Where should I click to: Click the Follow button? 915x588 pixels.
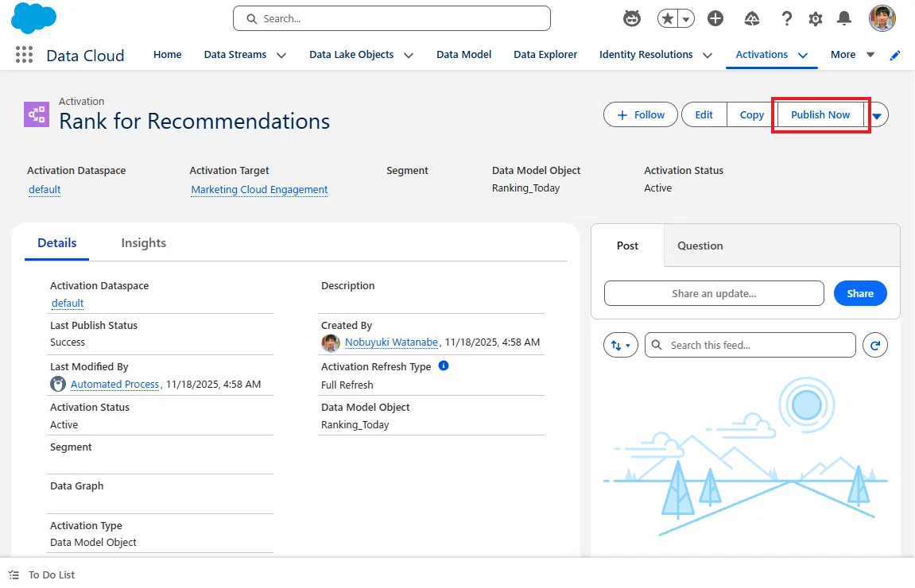click(640, 115)
